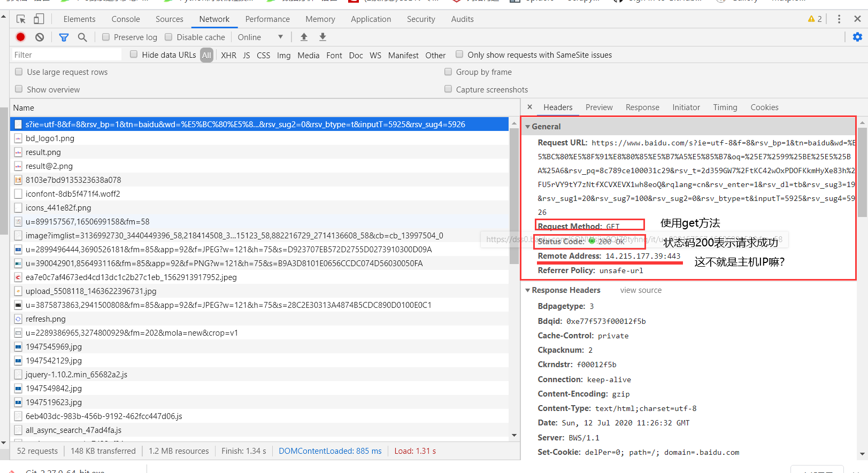Viewport: 868px width, 473px height.
Task: Activate the inspect element picker icon
Action: [x=21, y=19]
